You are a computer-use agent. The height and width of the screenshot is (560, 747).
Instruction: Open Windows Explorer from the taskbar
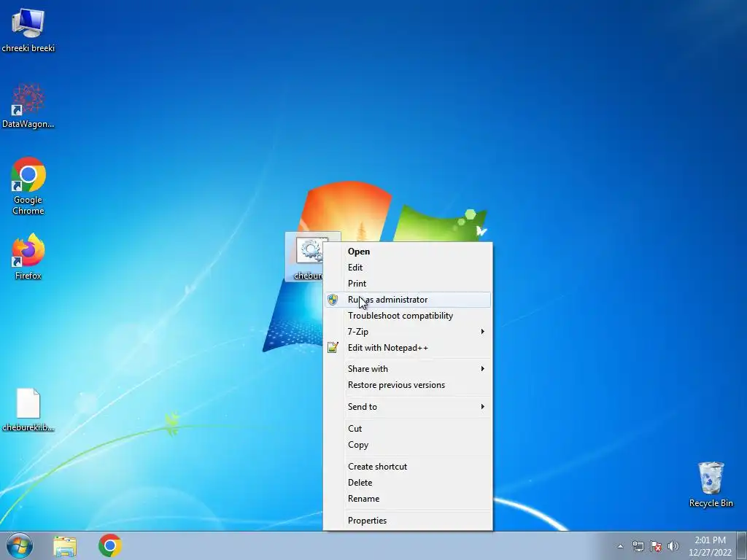coord(65,546)
